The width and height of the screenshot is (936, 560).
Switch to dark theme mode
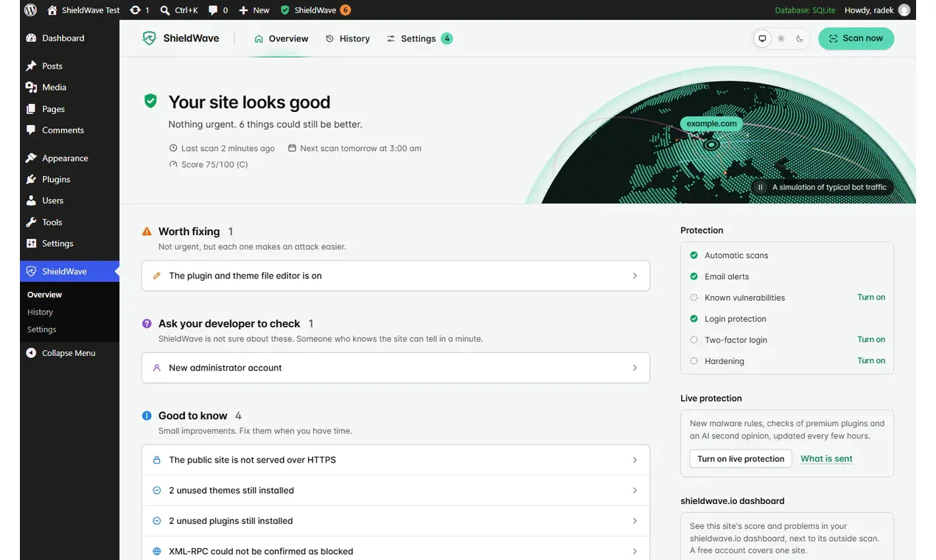[800, 38]
